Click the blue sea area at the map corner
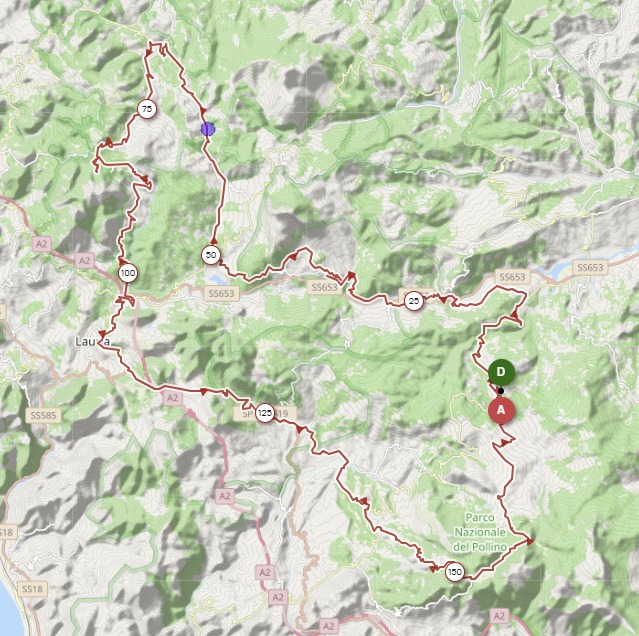Screen dimensions: 639x636 click(x=9, y=611)
